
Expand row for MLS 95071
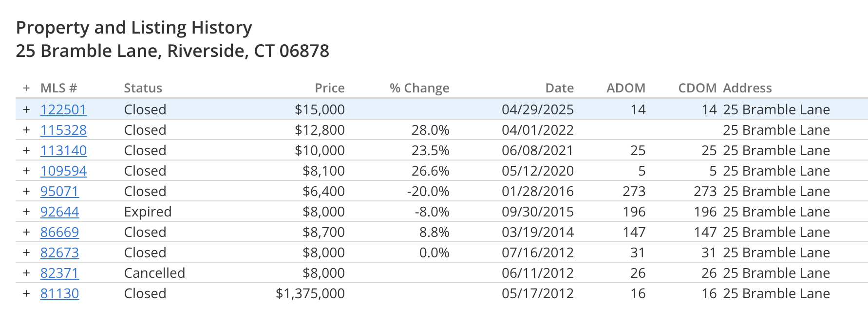(x=26, y=191)
